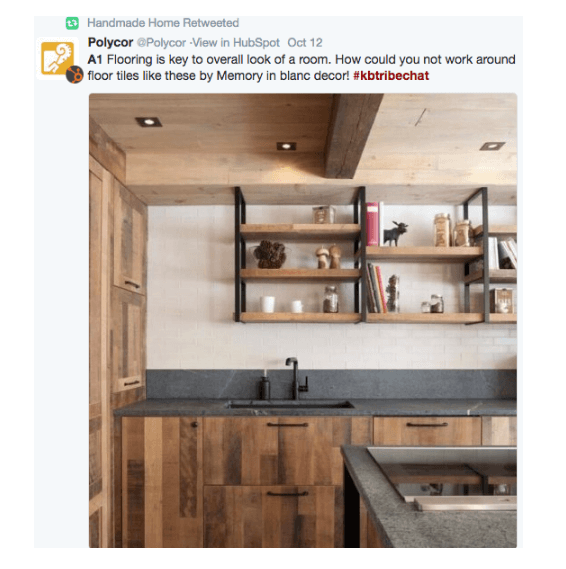Click the black faucet in the photo
This screenshot has height=569, width=566.
[x=297, y=378]
